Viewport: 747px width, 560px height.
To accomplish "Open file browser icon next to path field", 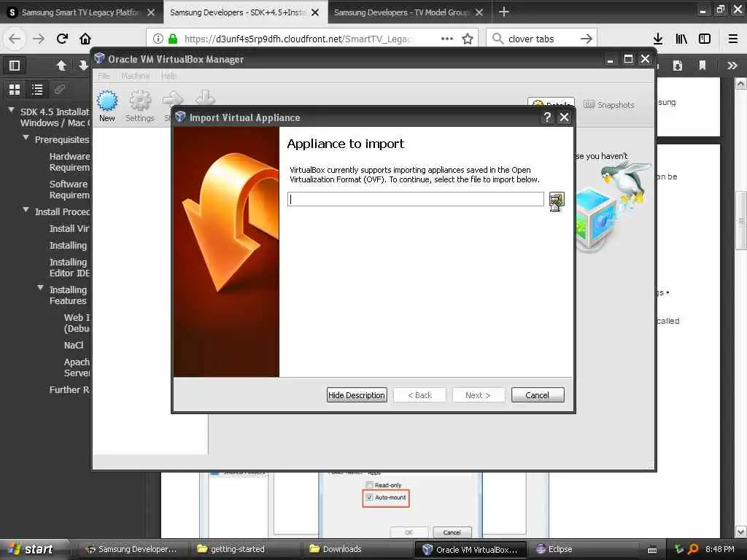I will (557, 201).
